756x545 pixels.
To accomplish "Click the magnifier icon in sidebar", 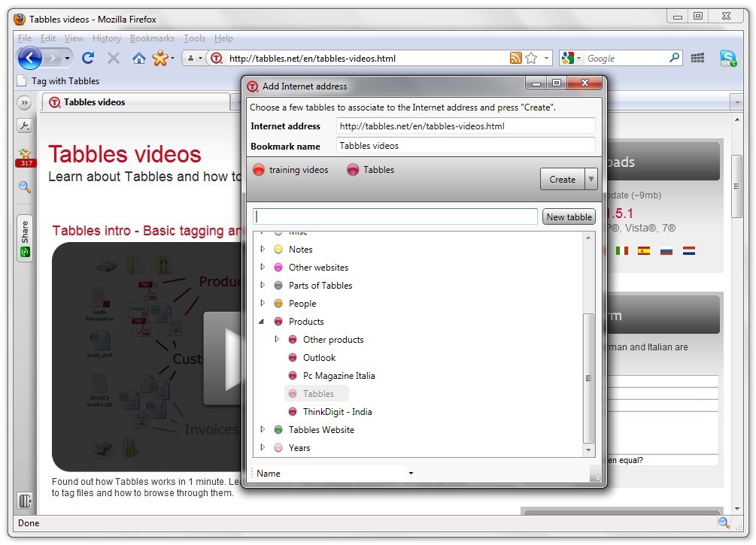I will [x=25, y=187].
